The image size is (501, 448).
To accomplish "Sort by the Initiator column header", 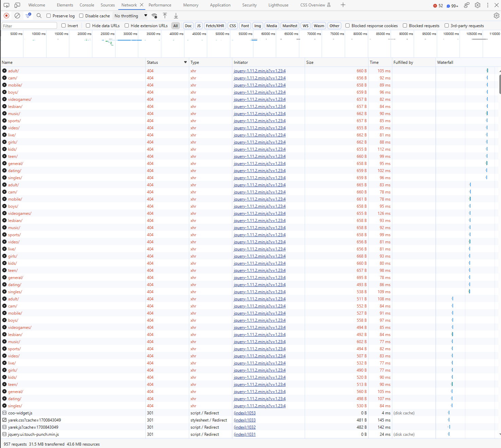I will (x=268, y=62).
